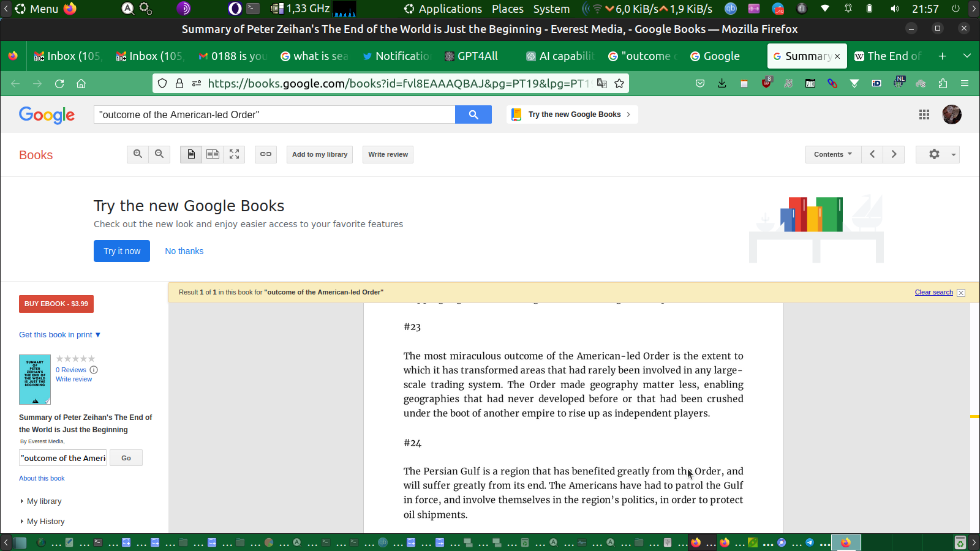Close the in-book search results bar

coord(961,293)
